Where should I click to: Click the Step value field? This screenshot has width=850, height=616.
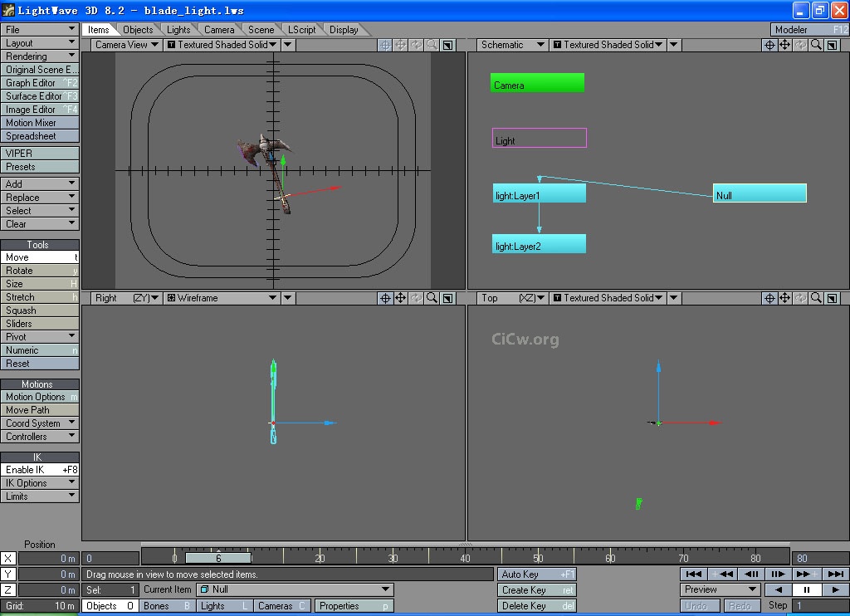point(819,605)
